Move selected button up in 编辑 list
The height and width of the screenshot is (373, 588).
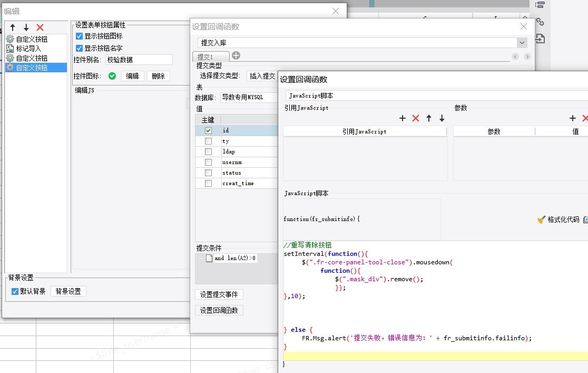coord(13,27)
